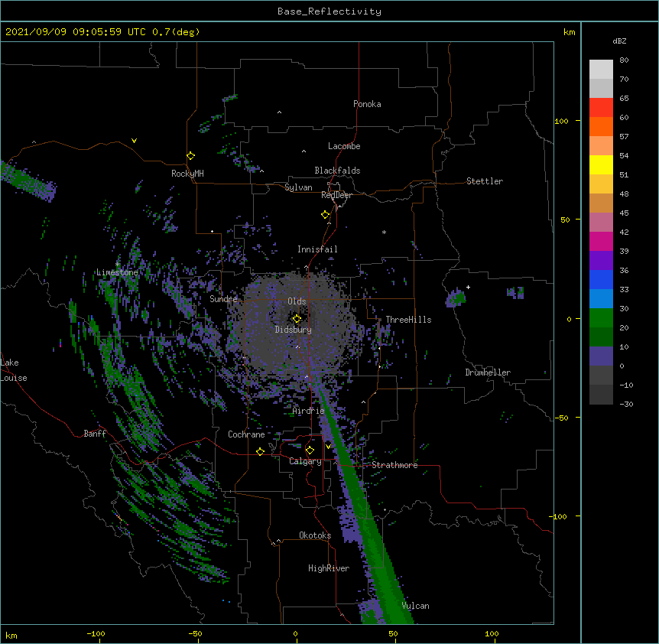The height and width of the screenshot is (644, 659).
Task: Select the yellow diamond marker above Calgary label
Action: pyautogui.click(x=310, y=450)
